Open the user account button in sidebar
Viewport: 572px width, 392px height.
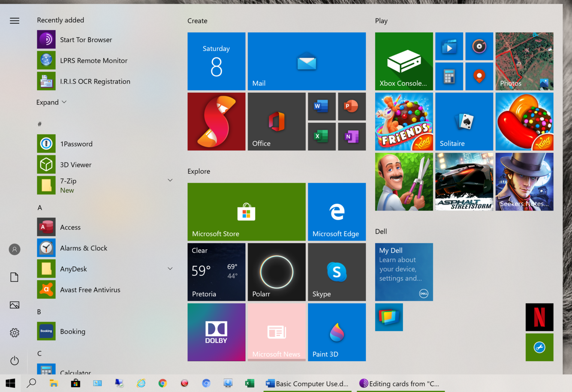15,249
